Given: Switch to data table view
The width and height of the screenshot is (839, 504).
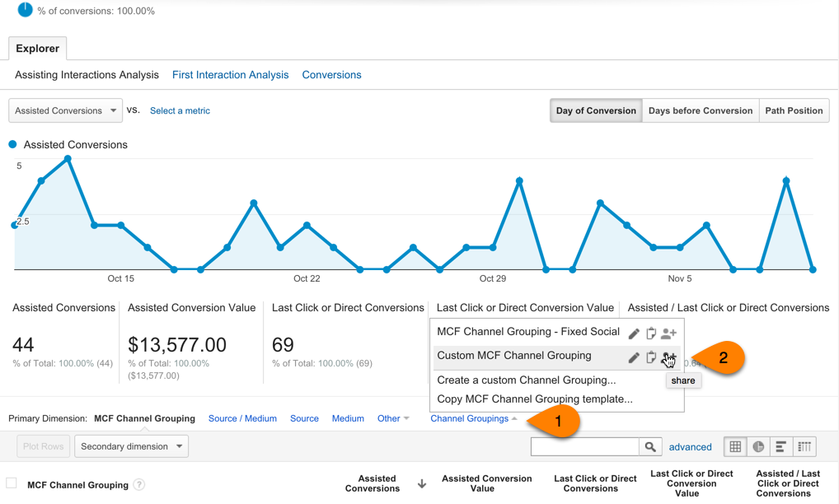Looking at the screenshot, I should point(735,446).
